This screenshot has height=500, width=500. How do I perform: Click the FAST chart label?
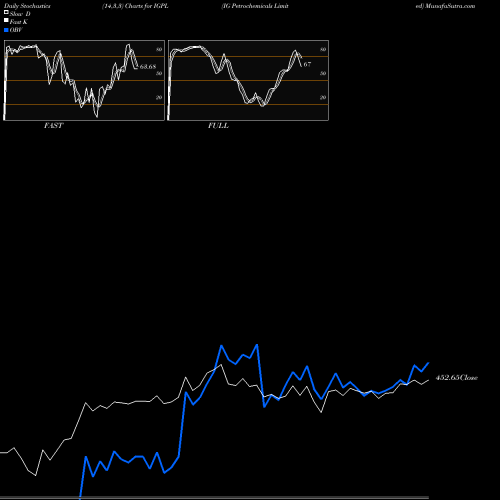point(53,126)
